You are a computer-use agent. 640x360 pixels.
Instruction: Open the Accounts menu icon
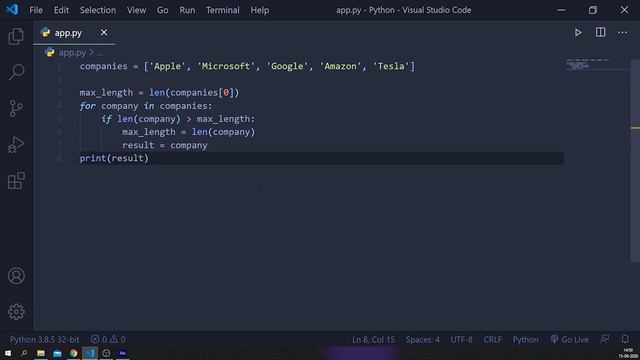[16, 276]
